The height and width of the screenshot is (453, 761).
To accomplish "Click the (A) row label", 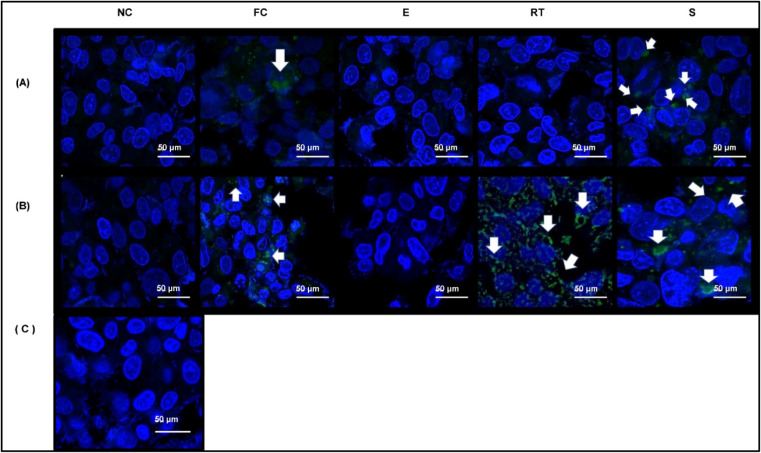I will point(23,83).
